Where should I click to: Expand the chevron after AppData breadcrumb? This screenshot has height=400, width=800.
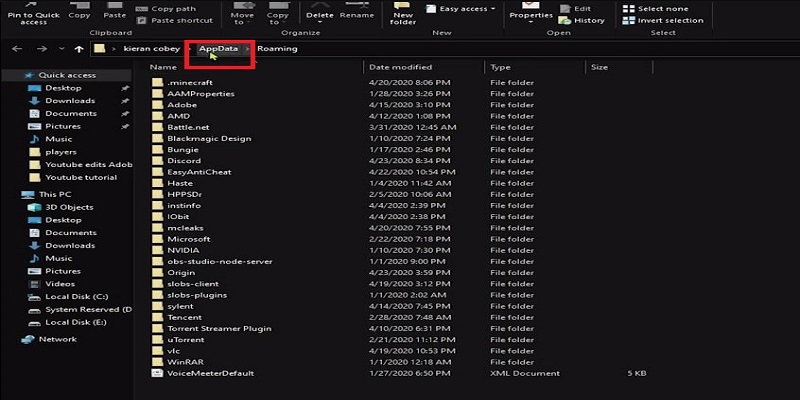coord(247,49)
